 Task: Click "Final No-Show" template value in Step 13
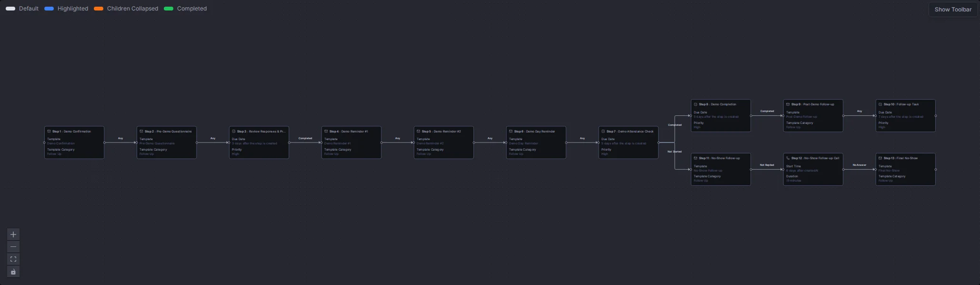coord(889,171)
